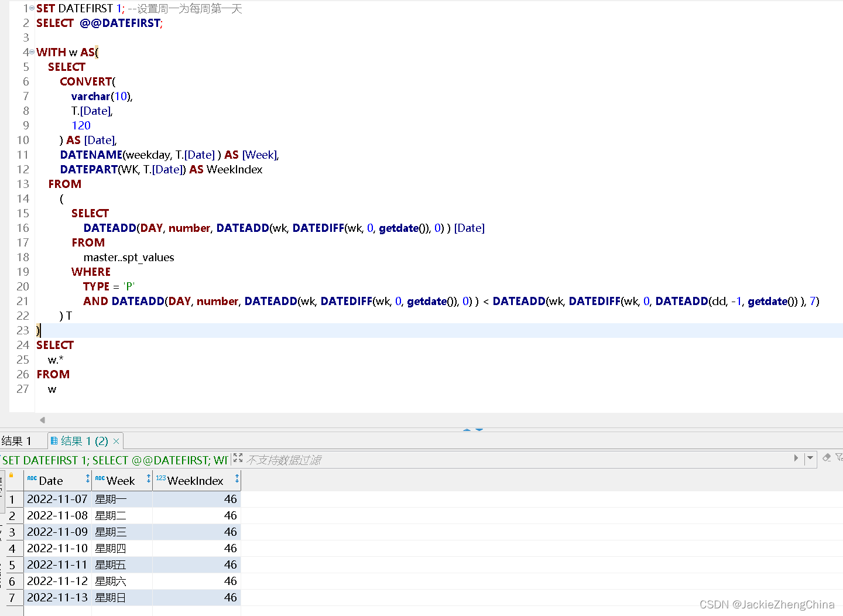Click the WHERE keyword on line 19
Viewport: 843px width, 616px height.
pyautogui.click(x=91, y=272)
